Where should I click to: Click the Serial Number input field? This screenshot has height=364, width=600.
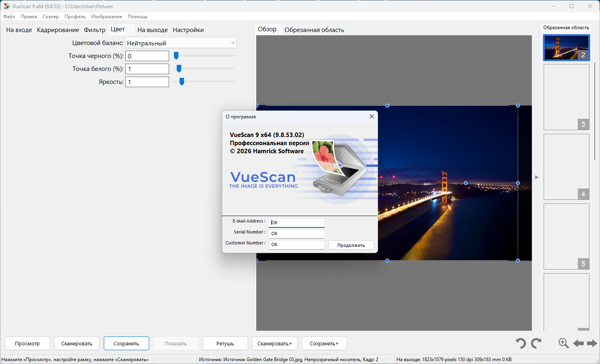(x=296, y=233)
